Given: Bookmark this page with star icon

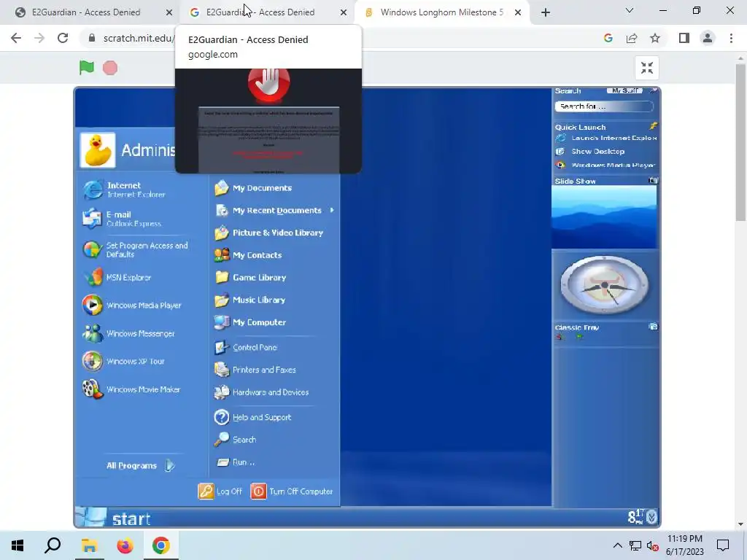Looking at the screenshot, I should click(655, 38).
